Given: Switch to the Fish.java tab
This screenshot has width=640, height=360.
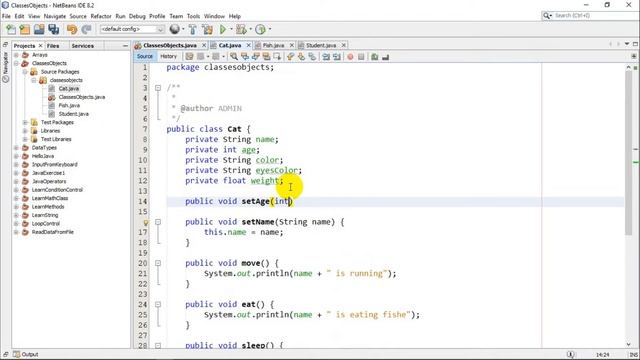Looking at the screenshot, I should click(273, 45).
